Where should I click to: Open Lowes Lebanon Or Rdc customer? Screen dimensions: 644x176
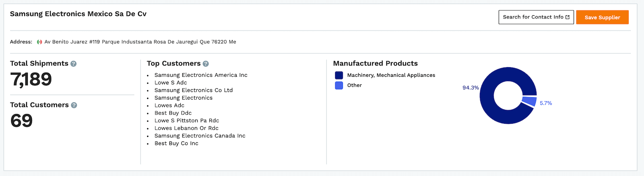pyautogui.click(x=186, y=128)
